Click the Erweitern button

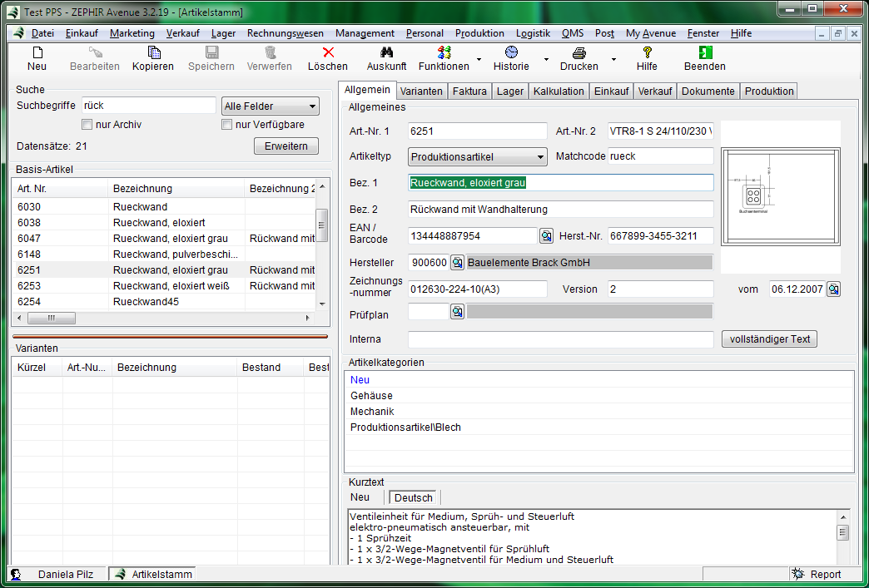pyautogui.click(x=286, y=146)
